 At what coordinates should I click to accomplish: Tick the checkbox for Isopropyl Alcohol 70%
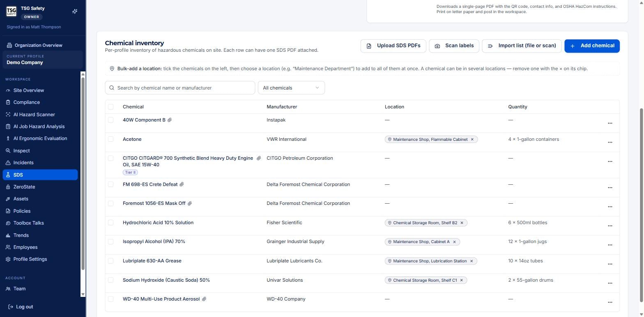pos(110,241)
